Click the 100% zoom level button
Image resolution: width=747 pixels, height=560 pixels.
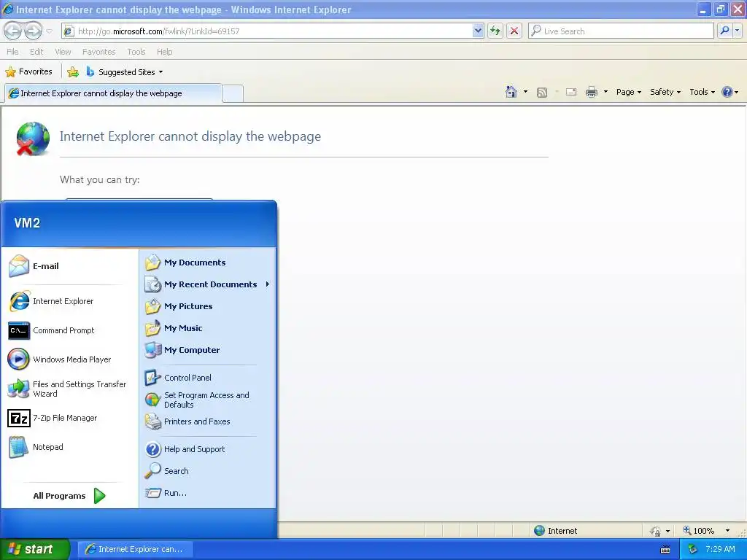tap(698, 531)
